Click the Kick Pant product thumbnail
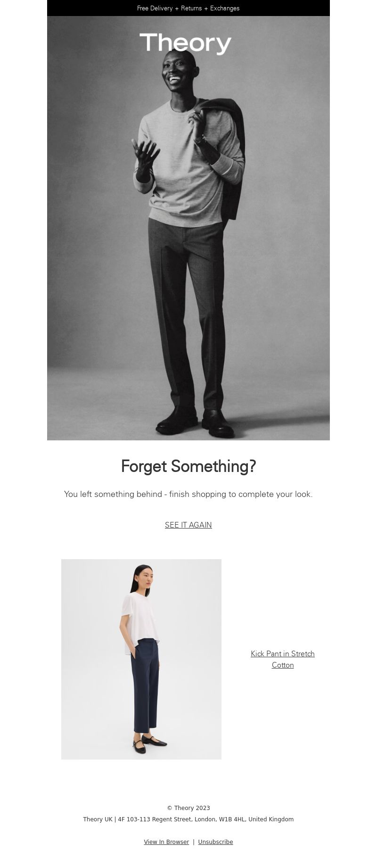Screen dimensions: 377x868 pyautogui.click(x=141, y=659)
